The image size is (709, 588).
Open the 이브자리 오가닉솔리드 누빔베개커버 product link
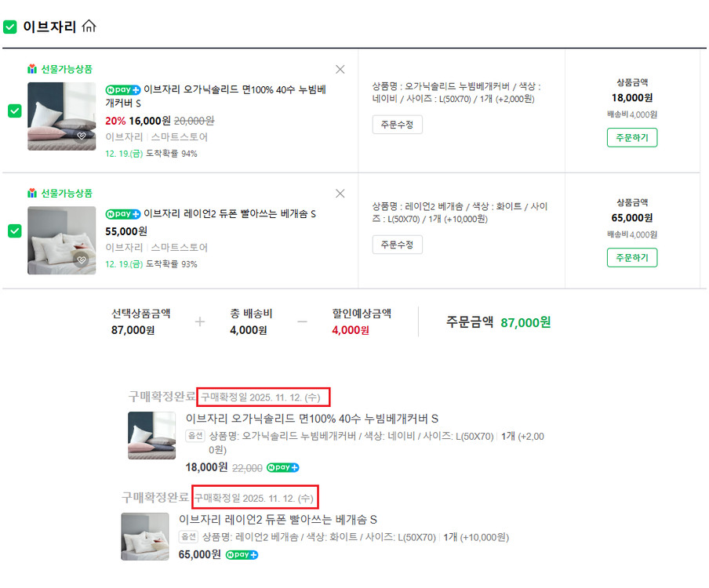coord(235,96)
